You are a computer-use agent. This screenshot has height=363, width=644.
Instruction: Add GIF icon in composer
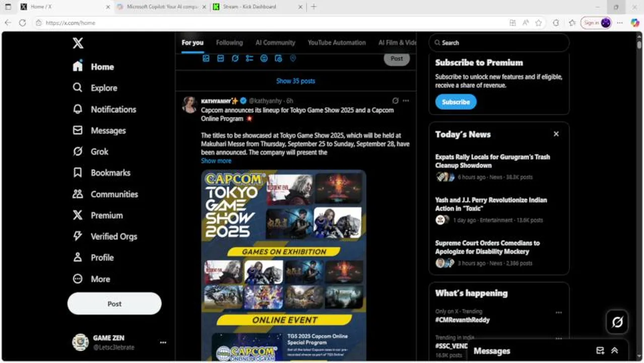pyautogui.click(x=220, y=58)
